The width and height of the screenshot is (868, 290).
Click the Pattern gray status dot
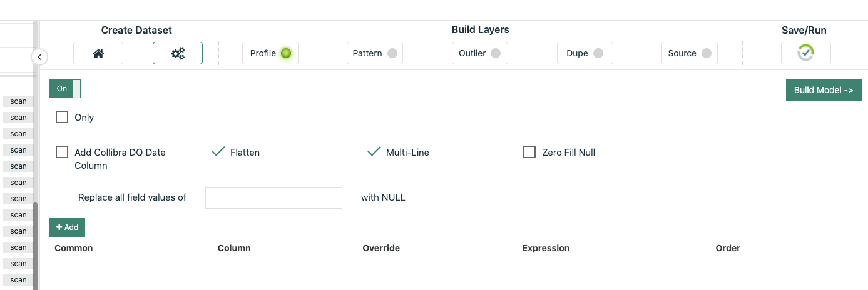coord(392,53)
